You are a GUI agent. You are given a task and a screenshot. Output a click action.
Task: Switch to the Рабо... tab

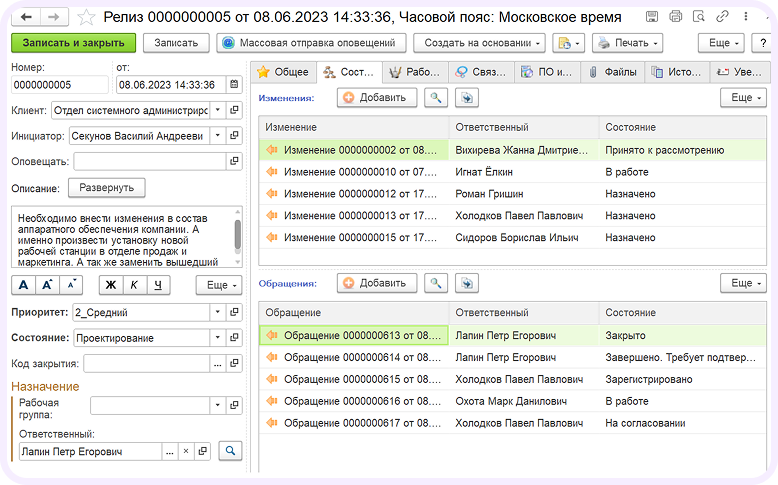[x=415, y=72]
